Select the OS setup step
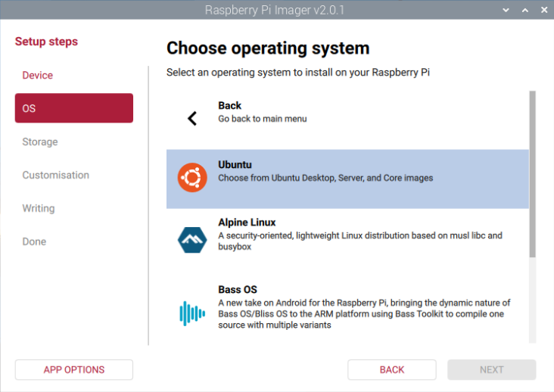This screenshot has height=392, width=554. pyautogui.click(x=74, y=108)
